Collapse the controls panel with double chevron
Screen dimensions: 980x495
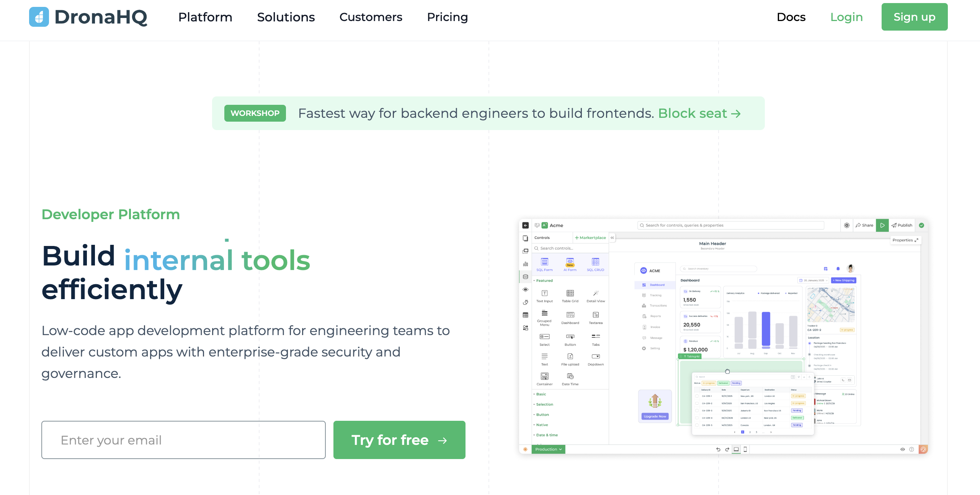(x=612, y=238)
